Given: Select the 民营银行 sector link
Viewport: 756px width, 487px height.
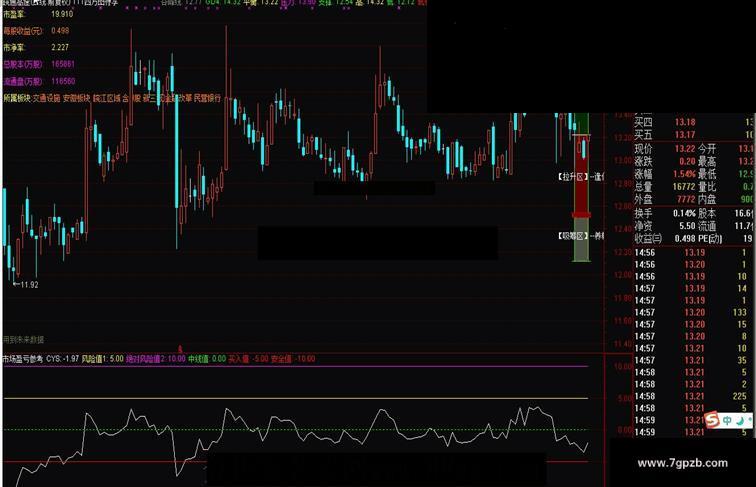Looking at the screenshot, I should (207, 98).
